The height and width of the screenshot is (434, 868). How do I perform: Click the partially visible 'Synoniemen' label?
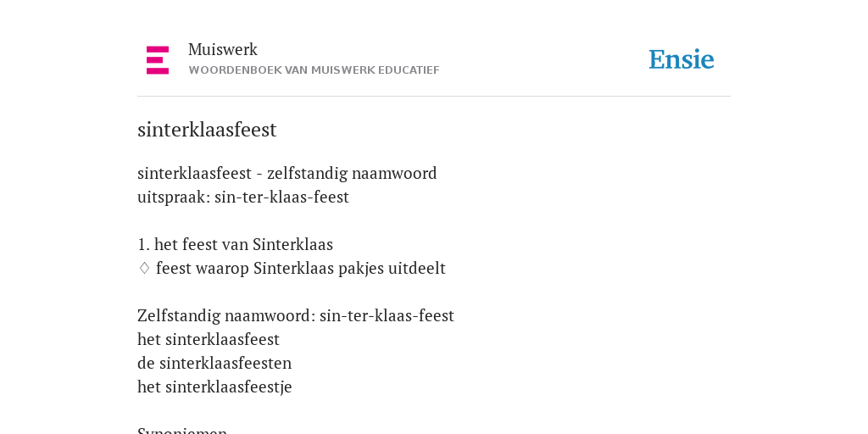(x=183, y=430)
